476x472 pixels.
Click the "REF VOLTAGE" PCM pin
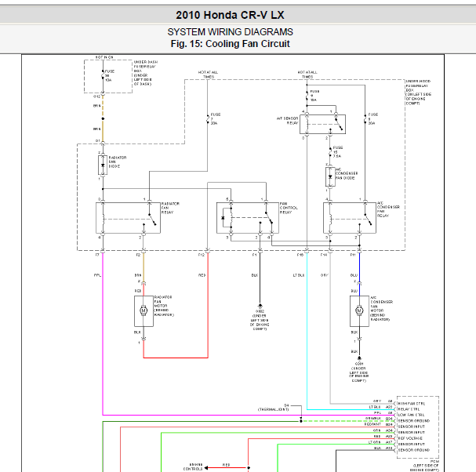tap(410, 438)
